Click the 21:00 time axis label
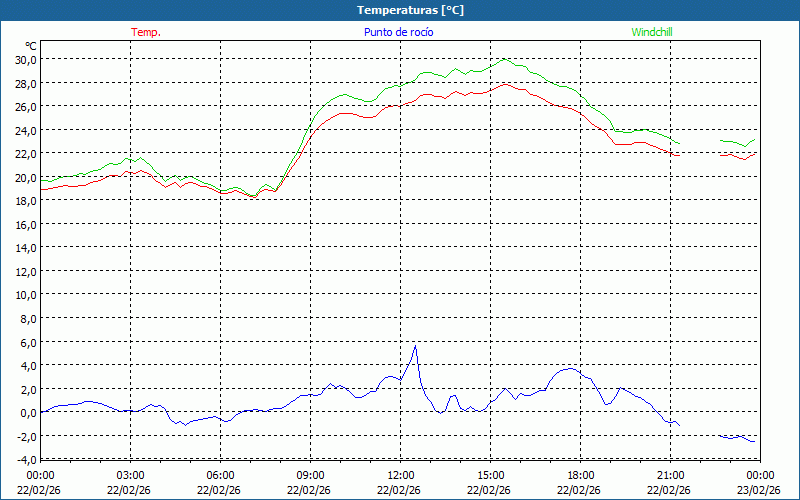The width and height of the screenshot is (800, 500). [x=670, y=475]
